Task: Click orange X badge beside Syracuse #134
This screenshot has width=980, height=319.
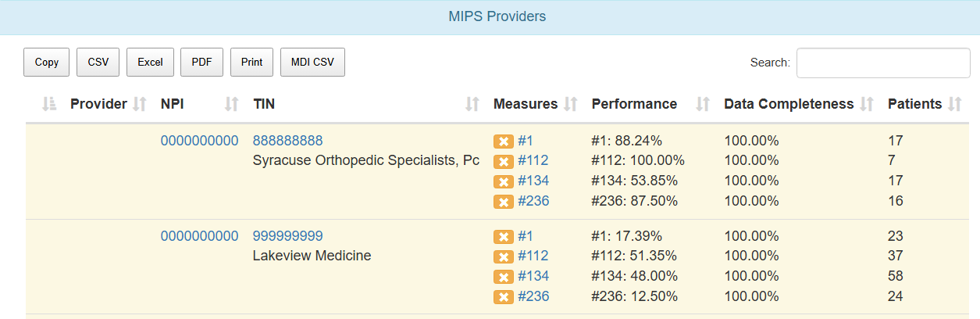Action: pos(504,181)
